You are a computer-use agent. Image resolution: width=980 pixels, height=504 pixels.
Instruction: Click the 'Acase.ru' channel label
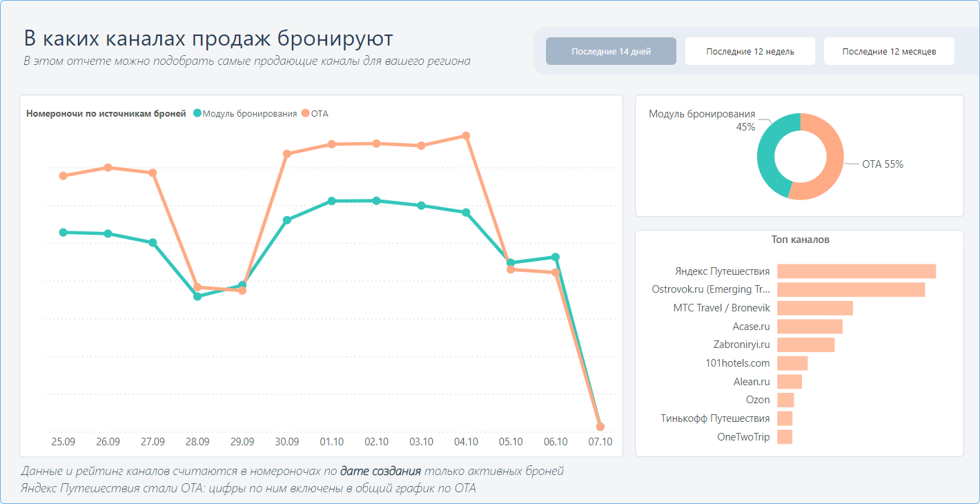pyautogui.click(x=752, y=327)
